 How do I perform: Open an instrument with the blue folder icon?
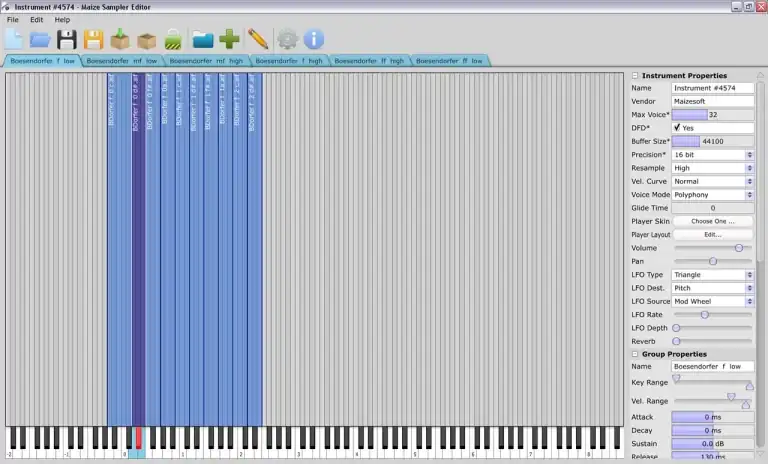[40, 39]
